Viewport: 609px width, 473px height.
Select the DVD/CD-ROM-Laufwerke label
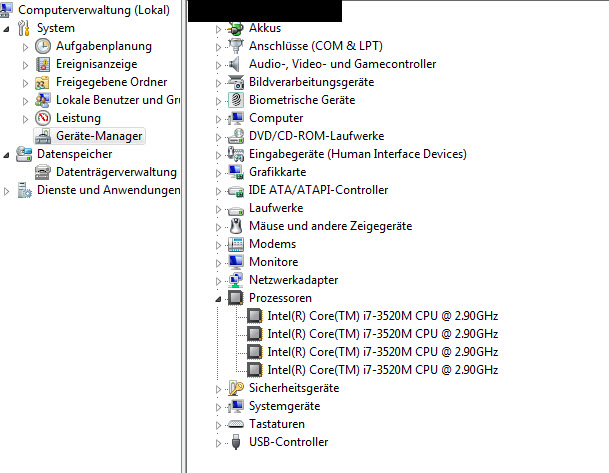tap(316, 136)
